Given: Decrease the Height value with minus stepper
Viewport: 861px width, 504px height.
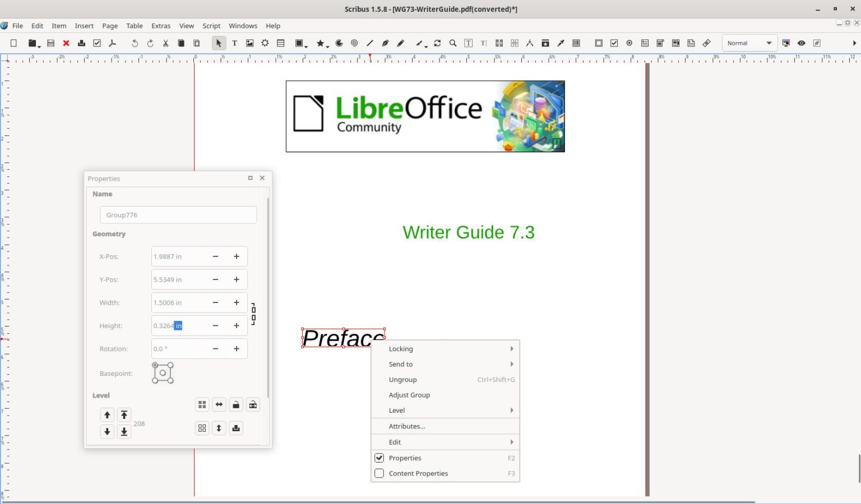Looking at the screenshot, I should (215, 325).
